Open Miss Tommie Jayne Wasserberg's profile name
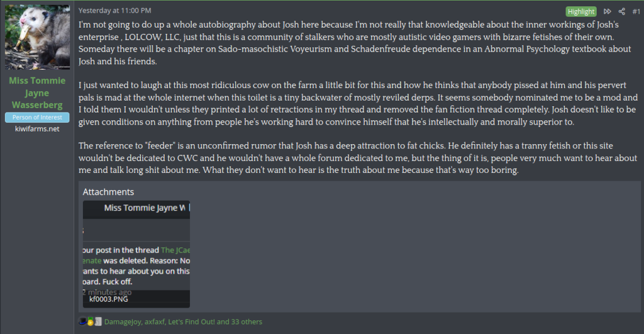644x334 pixels. click(37, 93)
